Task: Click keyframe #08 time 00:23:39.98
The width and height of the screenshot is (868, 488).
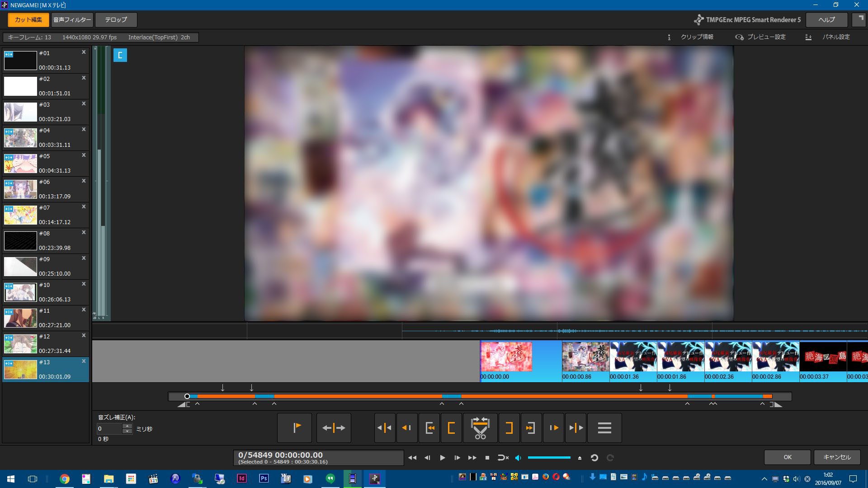Action: tap(55, 248)
